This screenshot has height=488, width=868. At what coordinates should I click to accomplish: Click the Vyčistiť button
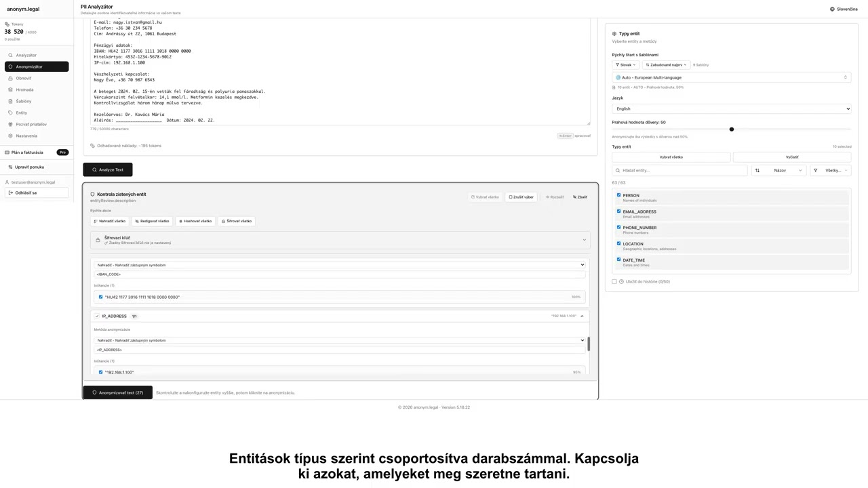(x=792, y=157)
